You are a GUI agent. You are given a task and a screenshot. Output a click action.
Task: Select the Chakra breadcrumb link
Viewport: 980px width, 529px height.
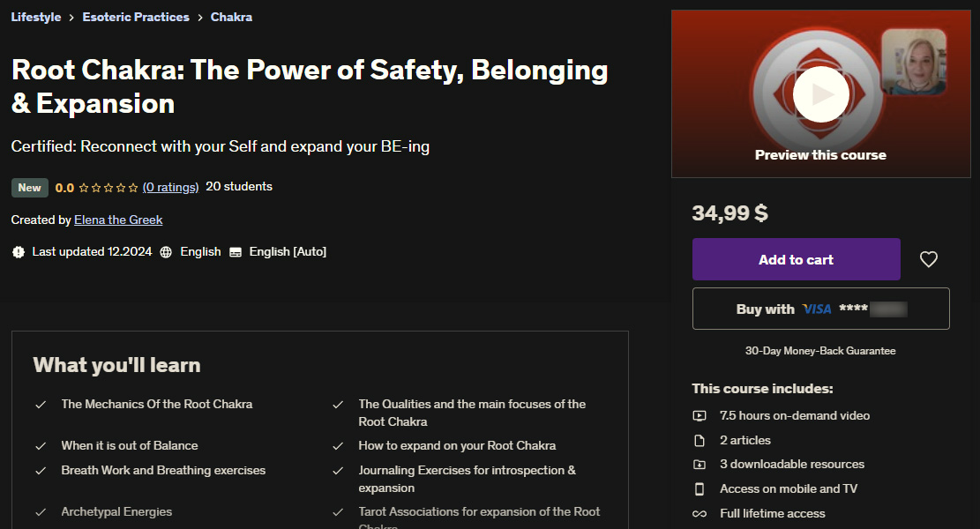tap(231, 17)
